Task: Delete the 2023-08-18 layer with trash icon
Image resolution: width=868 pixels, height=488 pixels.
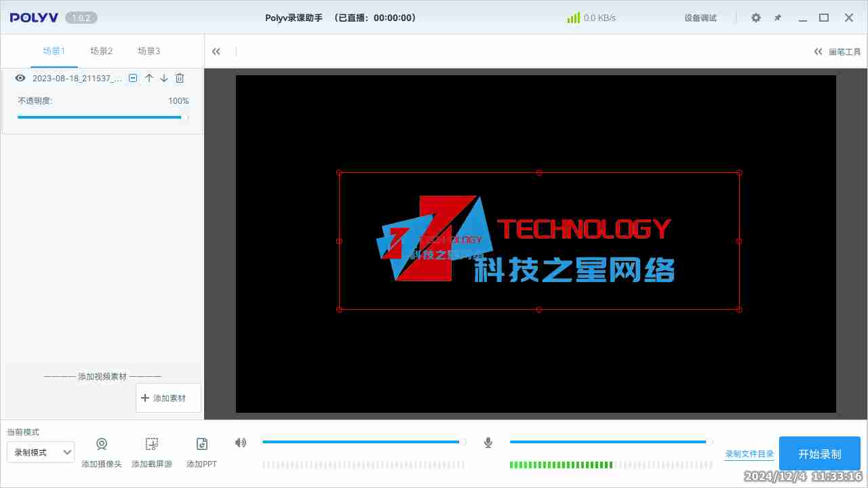Action: click(180, 79)
